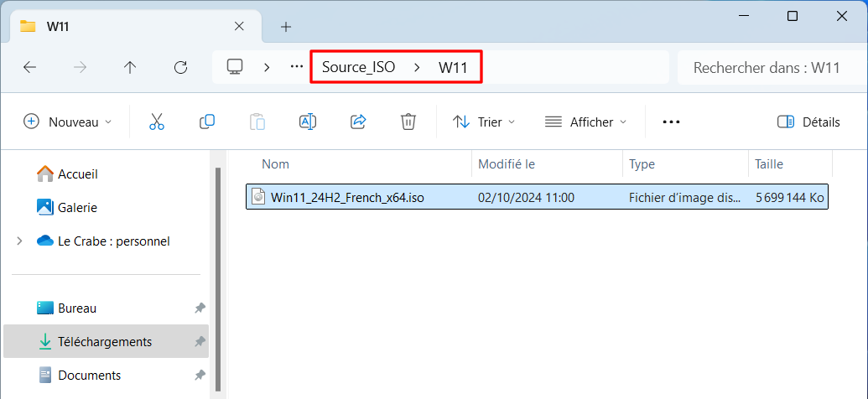
Task: Select the W11 window tab
Action: click(136, 26)
